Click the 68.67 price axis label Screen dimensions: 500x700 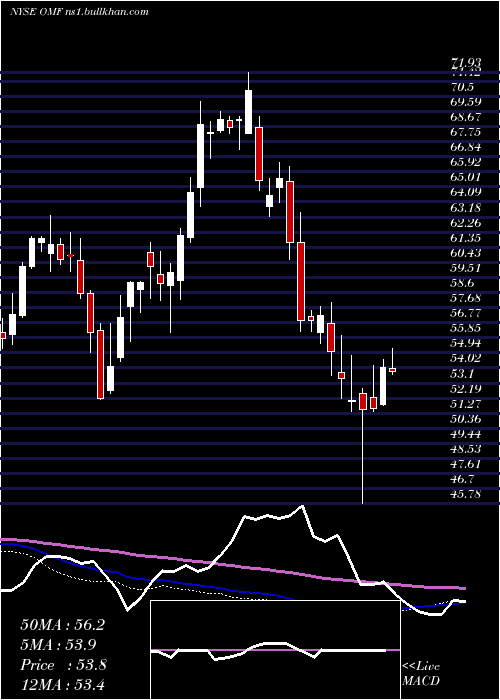pyautogui.click(x=466, y=117)
